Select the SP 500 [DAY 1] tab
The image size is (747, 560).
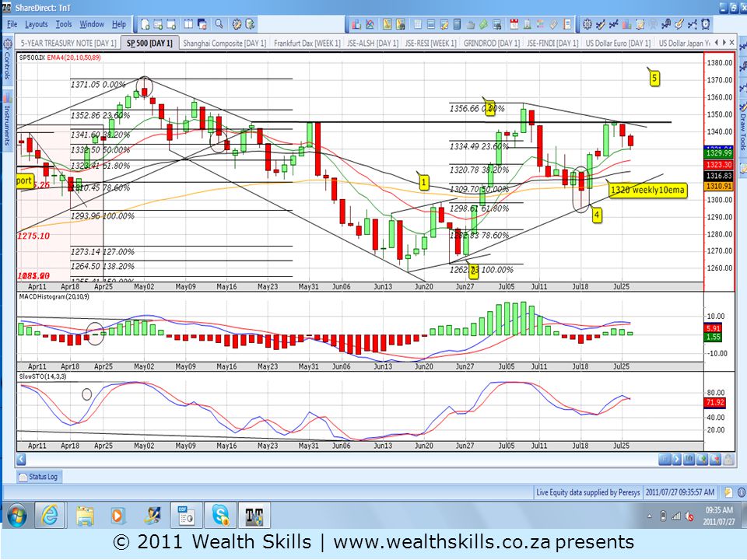point(149,43)
